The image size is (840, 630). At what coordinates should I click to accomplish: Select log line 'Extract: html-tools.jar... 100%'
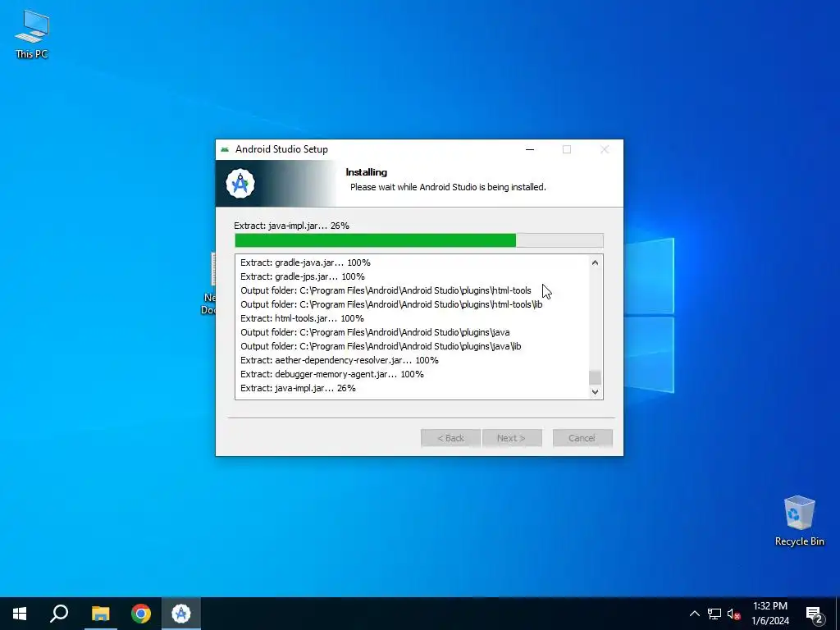tap(302, 318)
